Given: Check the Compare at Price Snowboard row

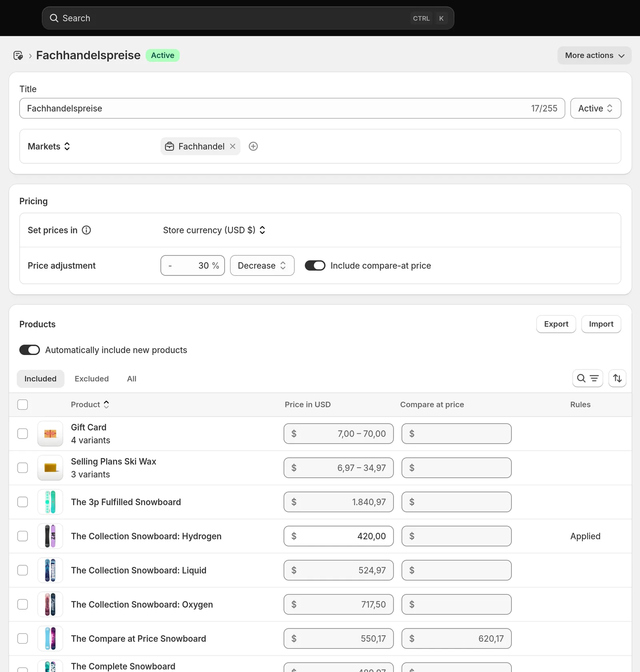Looking at the screenshot, I should click(x=23, y=639).
